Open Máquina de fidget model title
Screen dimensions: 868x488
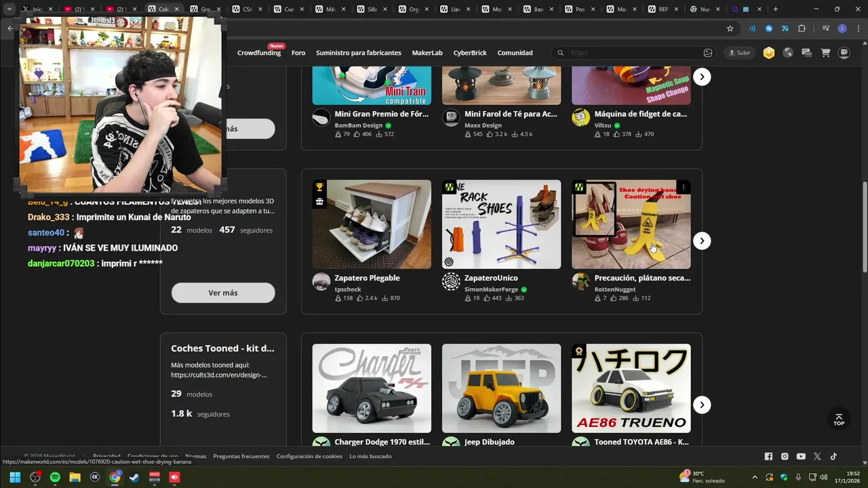[x=641, y=114]
